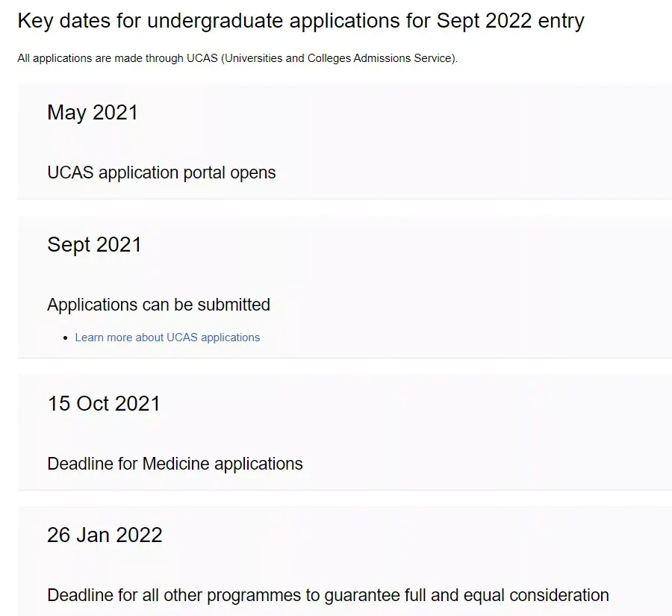Screen dimensions: 672x616
Task: Click the 15 Oct 2021 date heading
Action: click(104, 403)
